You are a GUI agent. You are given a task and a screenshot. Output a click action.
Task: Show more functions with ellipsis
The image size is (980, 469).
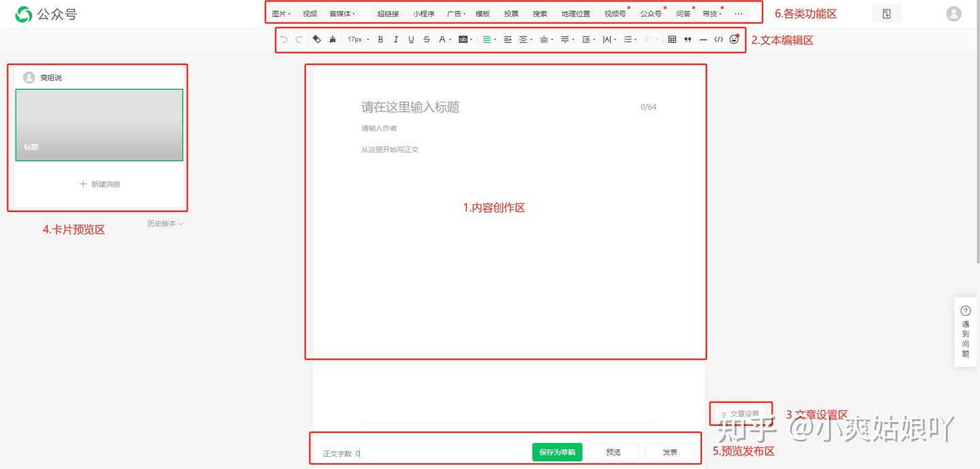tap(738, 14)
